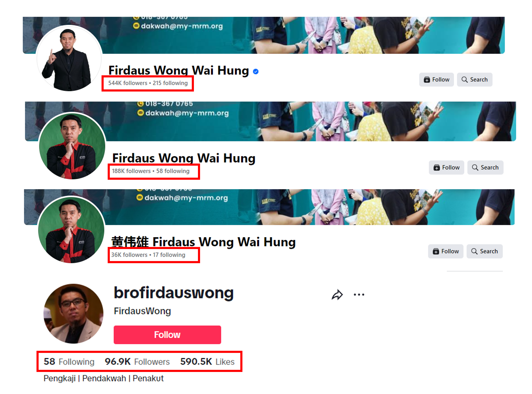Click the 590.5K Likes stat

click(207, 362)
